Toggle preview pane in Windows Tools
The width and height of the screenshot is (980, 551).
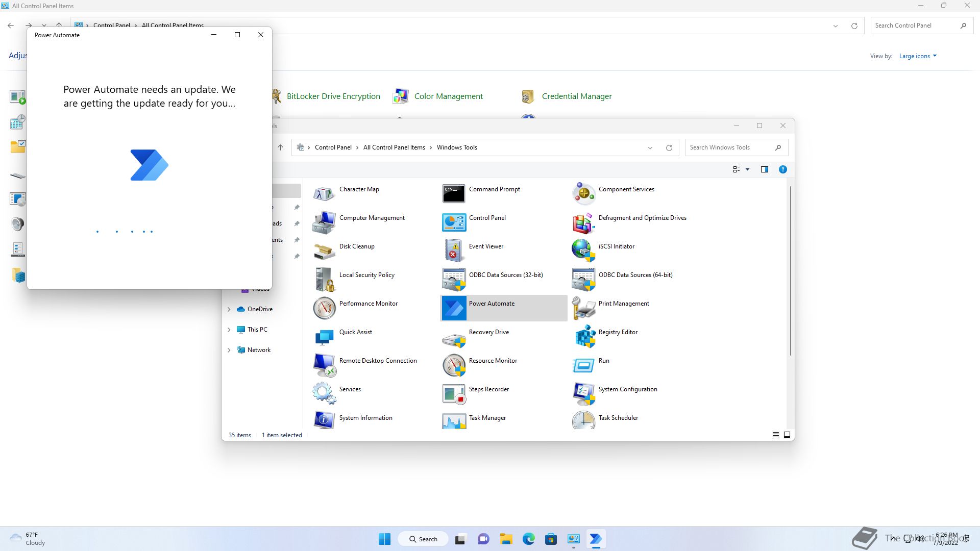(764, 169)
